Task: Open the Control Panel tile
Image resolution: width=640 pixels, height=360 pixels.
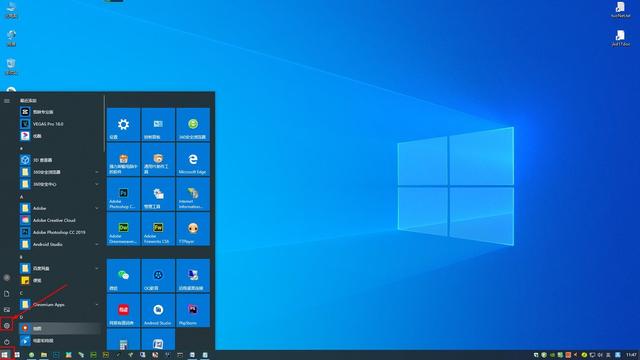Action: [158, 124]
